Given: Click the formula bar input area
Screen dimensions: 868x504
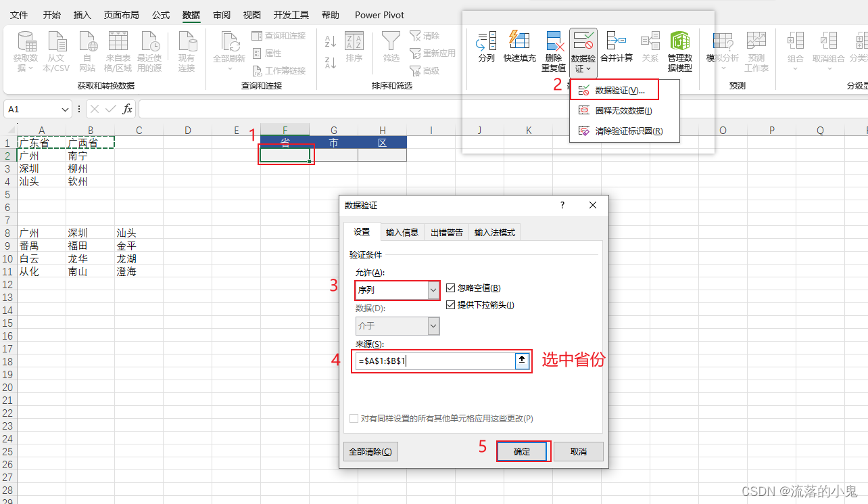Looking at the screenshot, I should 503,109.
